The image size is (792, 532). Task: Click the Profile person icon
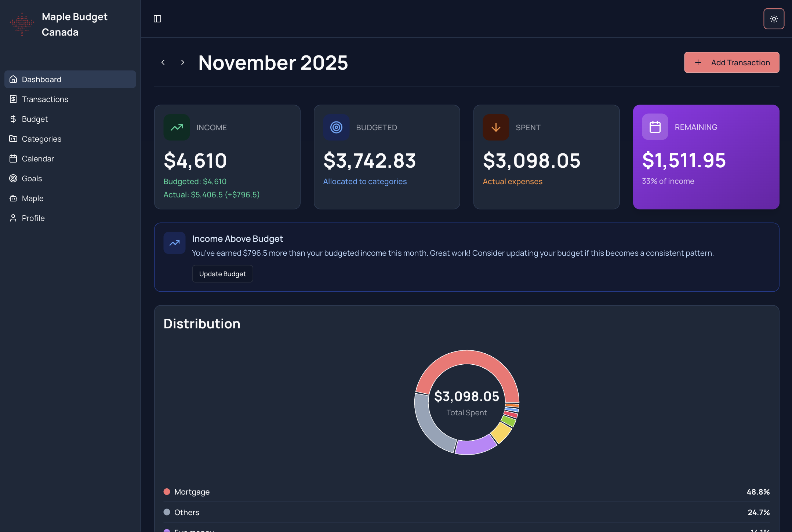coord(14,218)
